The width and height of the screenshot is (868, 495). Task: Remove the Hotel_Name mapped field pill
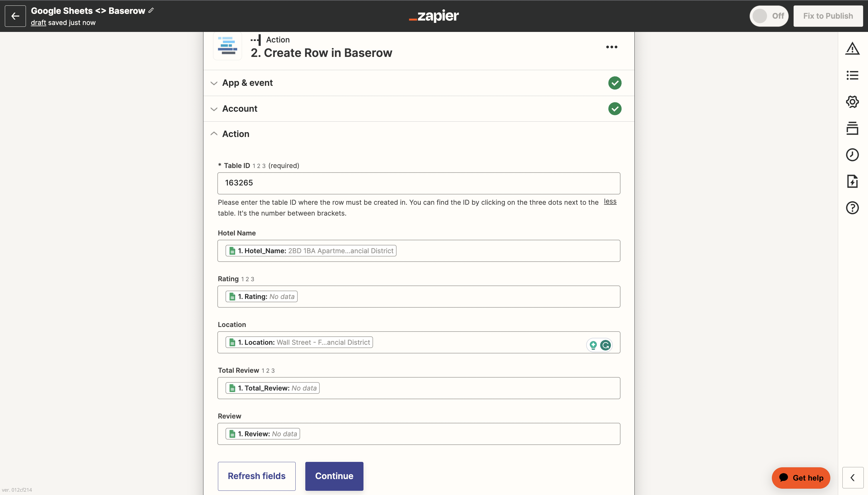[311, 251]
